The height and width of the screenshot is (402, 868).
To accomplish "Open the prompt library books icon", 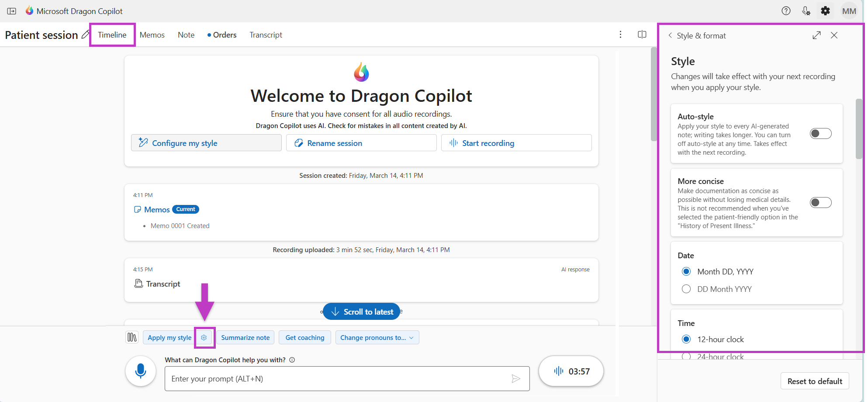I will [x=132, y=337].
